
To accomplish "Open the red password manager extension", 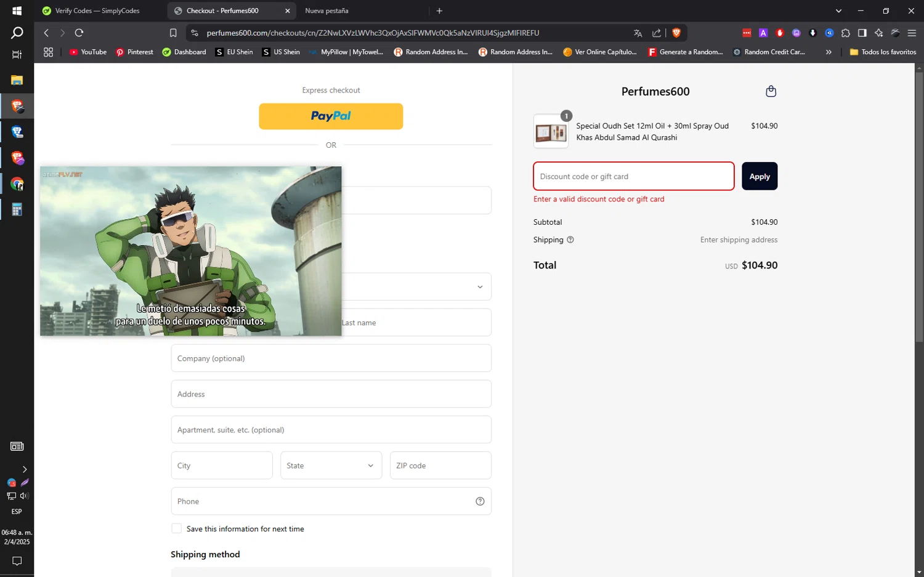I will (x=747, y=33).
